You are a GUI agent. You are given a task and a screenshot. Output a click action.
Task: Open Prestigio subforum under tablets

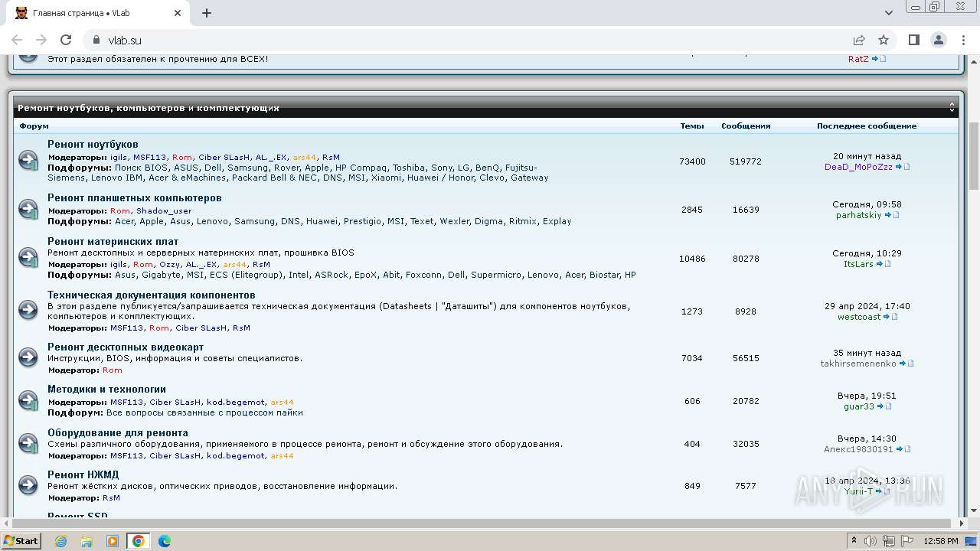tap(362, 221)
